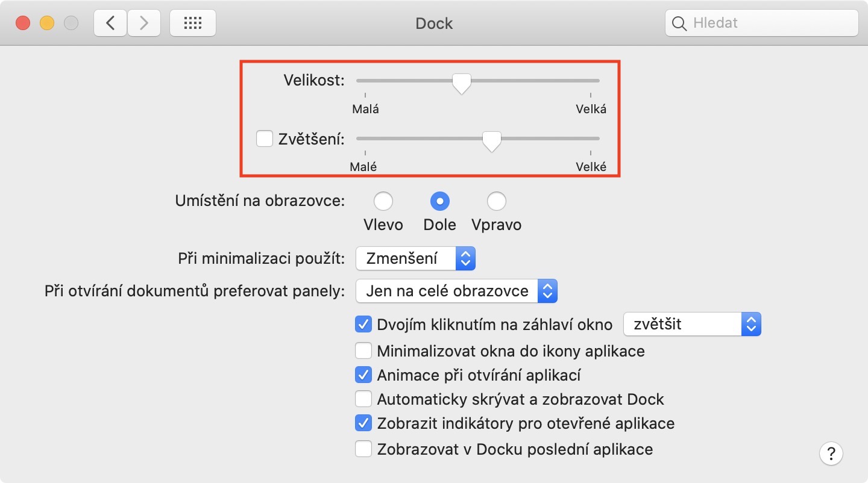The height and width of the screenshot is (483, 868).
Task: Select Vlevo dock position
Action: 383,201
